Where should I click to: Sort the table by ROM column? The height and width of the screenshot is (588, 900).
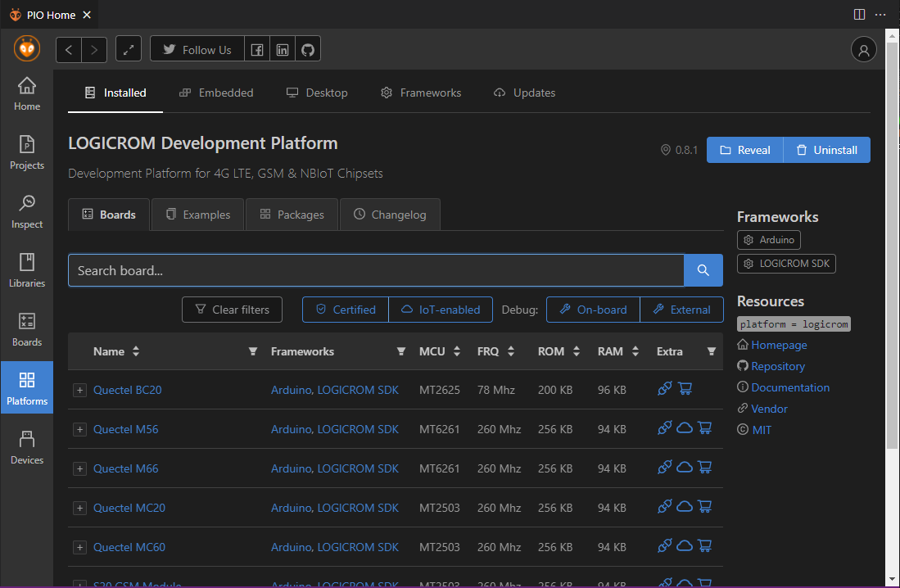577,351
